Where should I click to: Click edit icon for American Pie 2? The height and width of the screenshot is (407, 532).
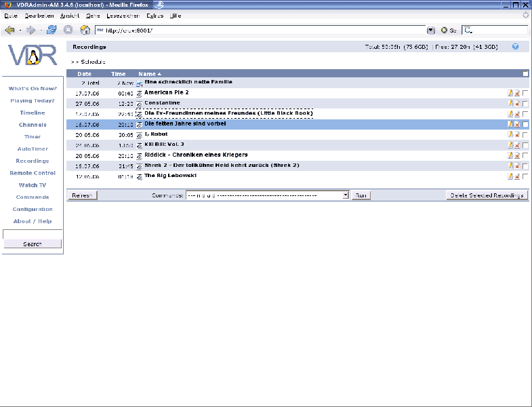tap(510, 93)
